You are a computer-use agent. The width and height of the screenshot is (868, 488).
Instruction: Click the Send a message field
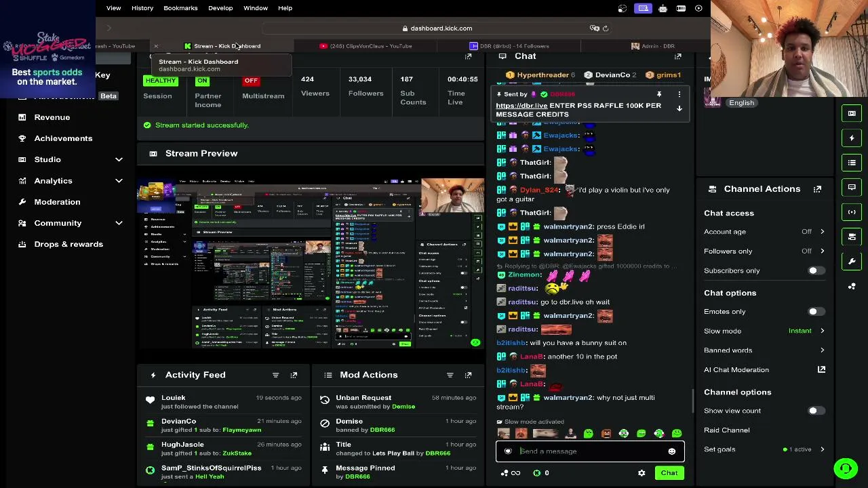tap(590, 451)
